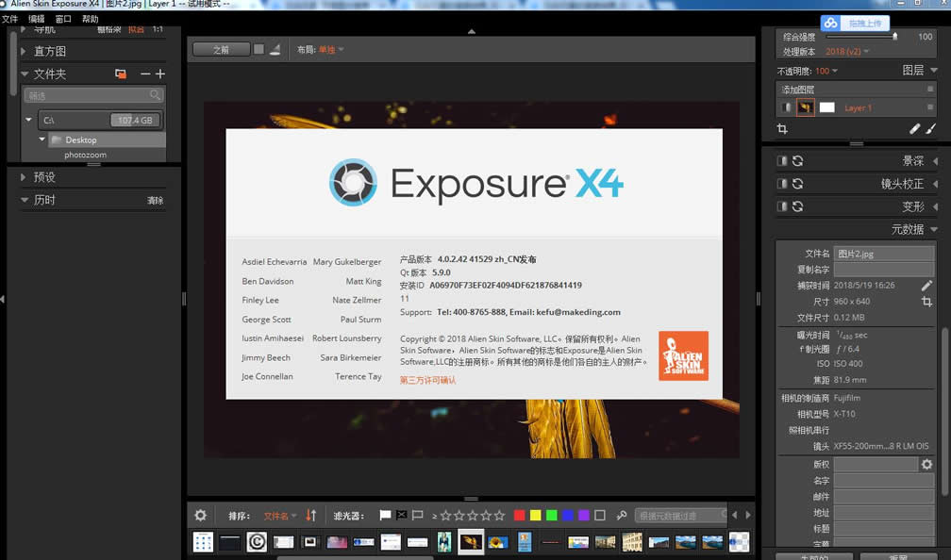
Task: Collapse the 历时 panel
Action: point(25,200)
